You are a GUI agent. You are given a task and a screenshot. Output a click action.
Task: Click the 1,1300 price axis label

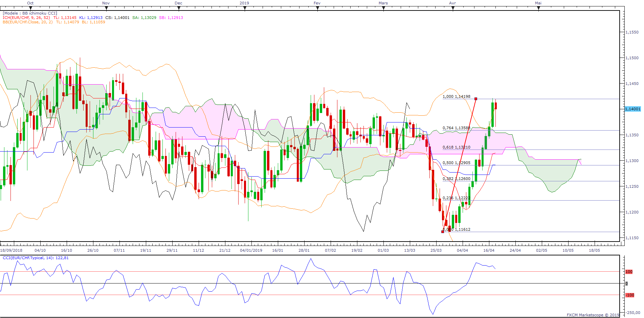tap(632, 161)
